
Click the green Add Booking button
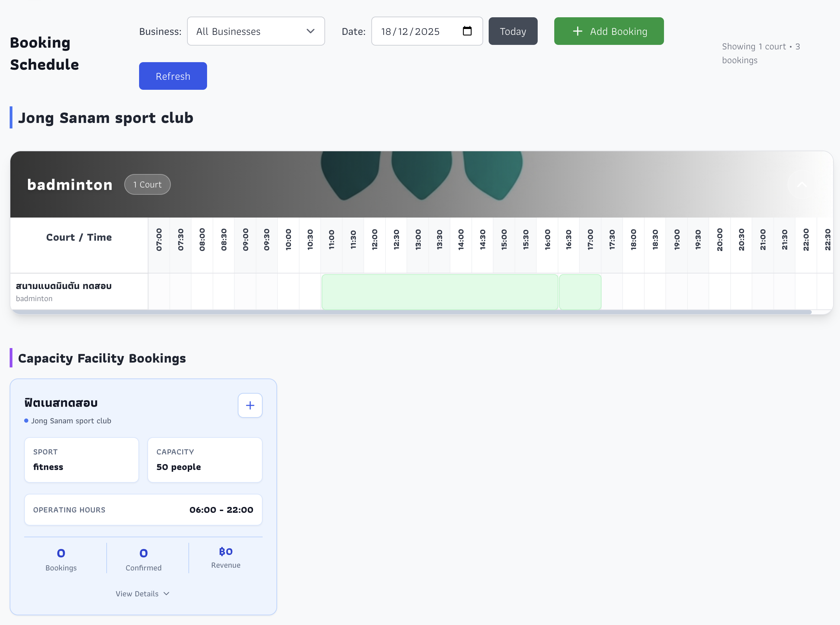609,31
